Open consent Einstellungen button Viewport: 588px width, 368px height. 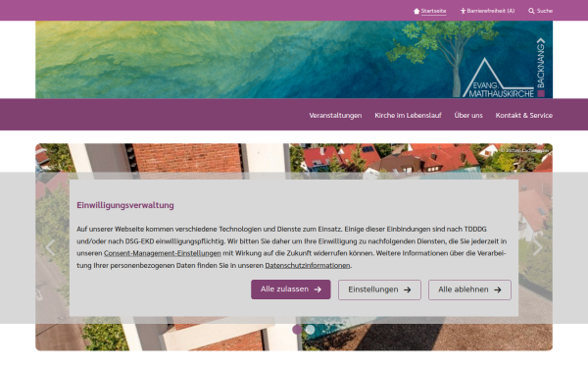point(379,289)
